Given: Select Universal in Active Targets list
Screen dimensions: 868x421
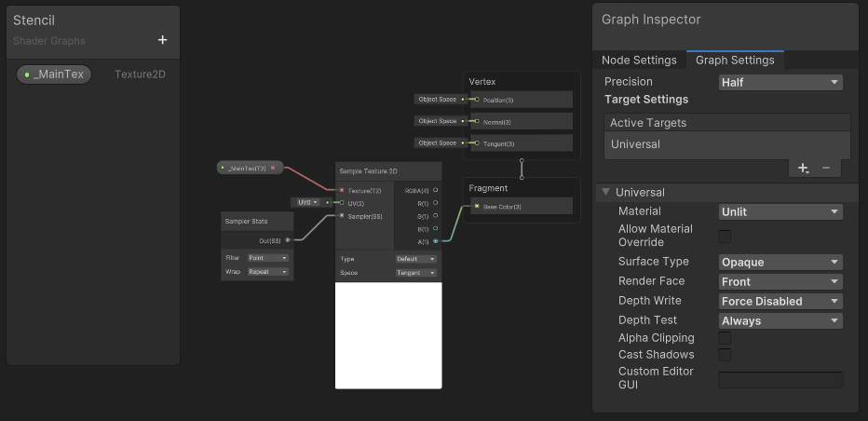Looking at the screenshot, I should 726,144.
